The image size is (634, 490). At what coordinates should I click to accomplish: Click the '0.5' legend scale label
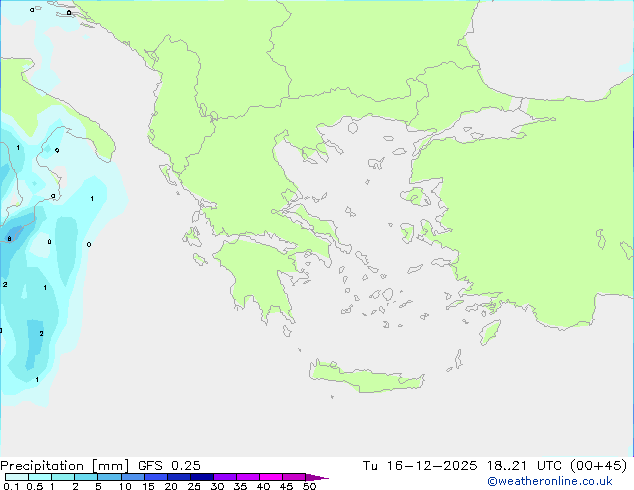(x=35, y=486)
